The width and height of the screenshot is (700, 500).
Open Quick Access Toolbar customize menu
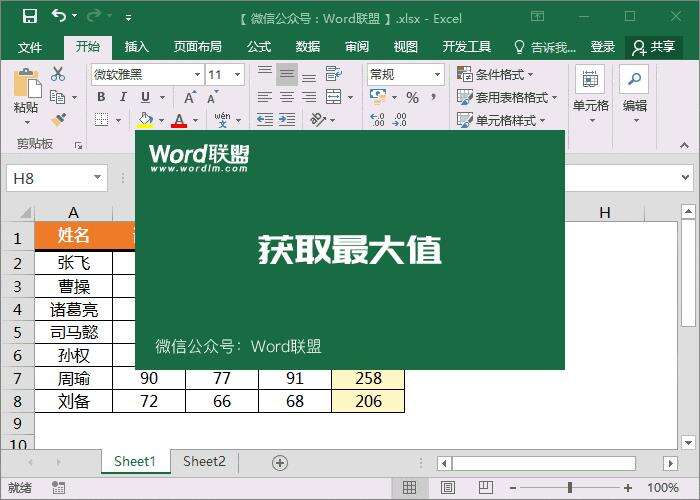[129, 18]
